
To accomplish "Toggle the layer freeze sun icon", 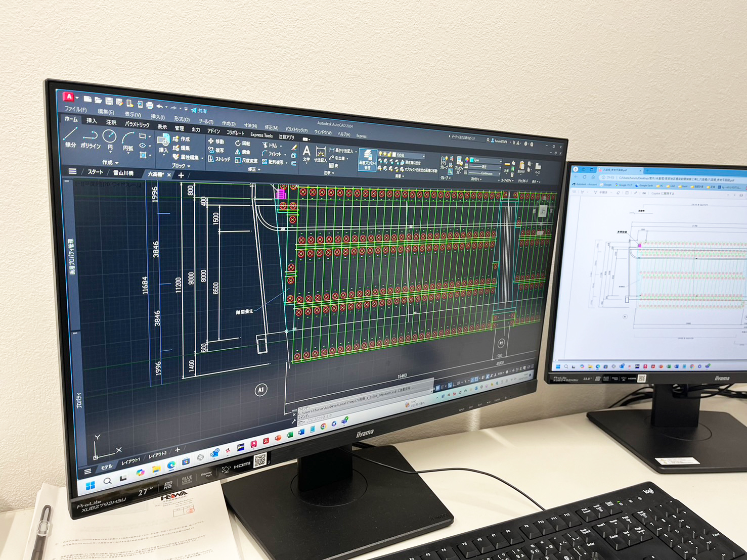I will click(x=385, y=154).
